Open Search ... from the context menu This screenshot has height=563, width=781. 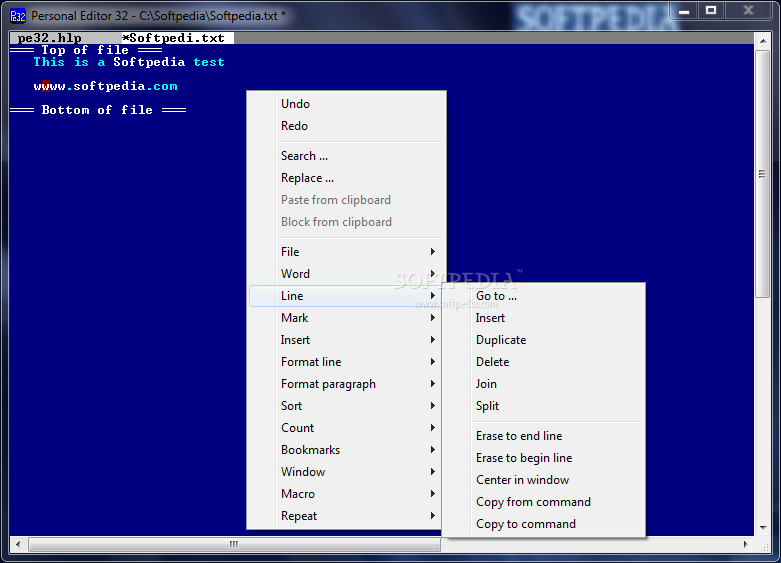click(x=347, y=155)
